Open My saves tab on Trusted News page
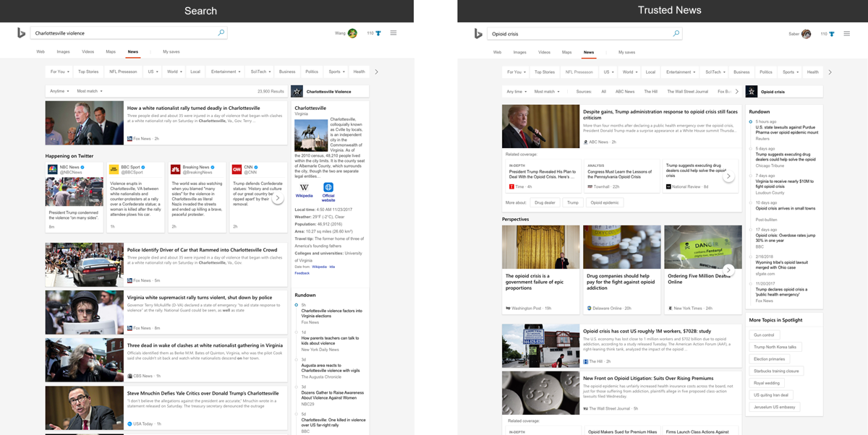868x435 pixels. [x=626, y=52]
